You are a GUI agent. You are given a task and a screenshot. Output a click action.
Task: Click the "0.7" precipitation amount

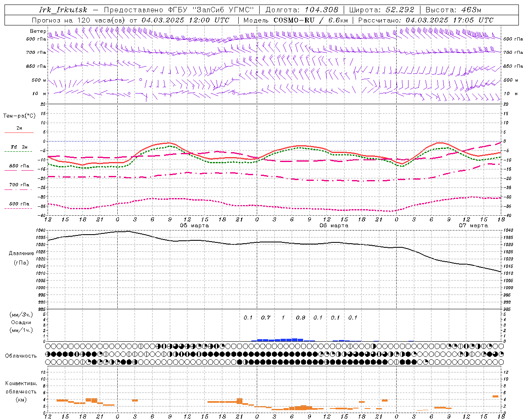pyautogui.click(x=266, y=317)
